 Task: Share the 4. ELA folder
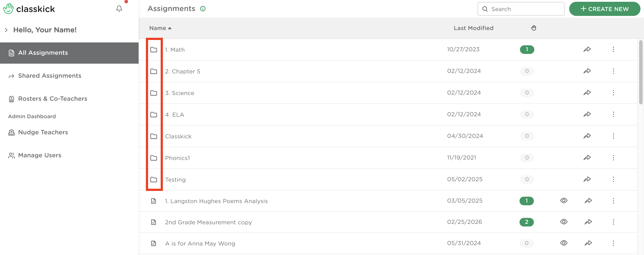pos(587,114)
